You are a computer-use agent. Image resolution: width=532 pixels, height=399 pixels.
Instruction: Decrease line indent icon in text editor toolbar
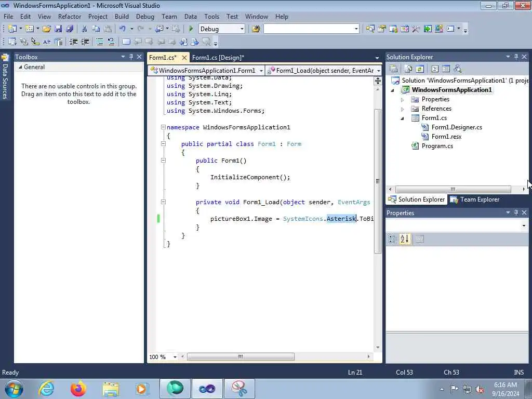pos(73,42)
